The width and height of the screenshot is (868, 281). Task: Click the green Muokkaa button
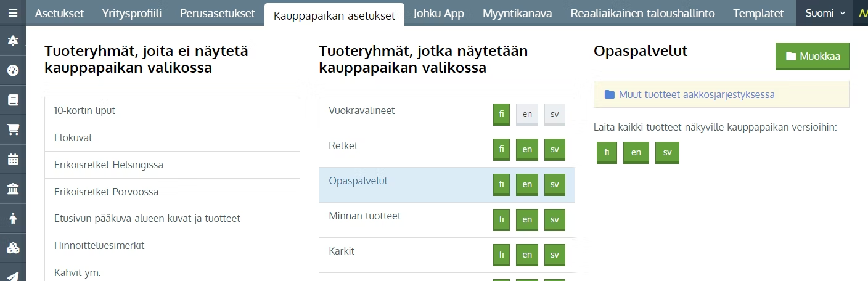pos(812,56)
